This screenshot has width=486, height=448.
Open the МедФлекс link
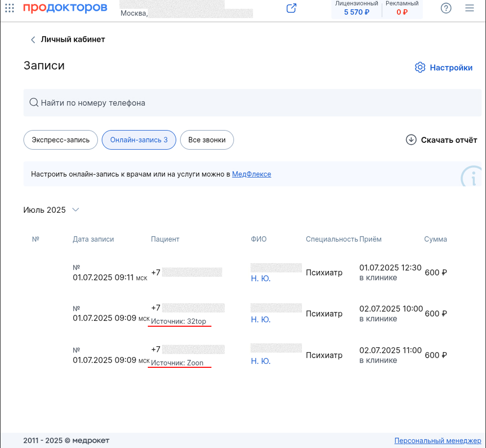tap(252, 174)
